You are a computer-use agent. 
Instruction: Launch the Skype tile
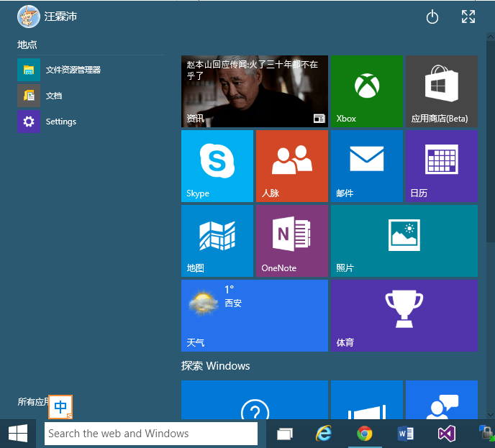pos(217,166)
